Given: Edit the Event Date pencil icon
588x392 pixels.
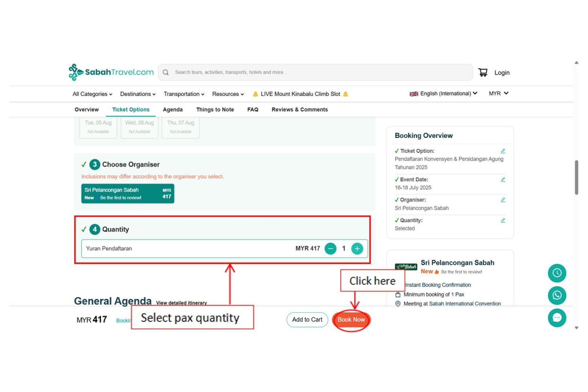Looking at the screenshot, I should click(x=503, y=180).
